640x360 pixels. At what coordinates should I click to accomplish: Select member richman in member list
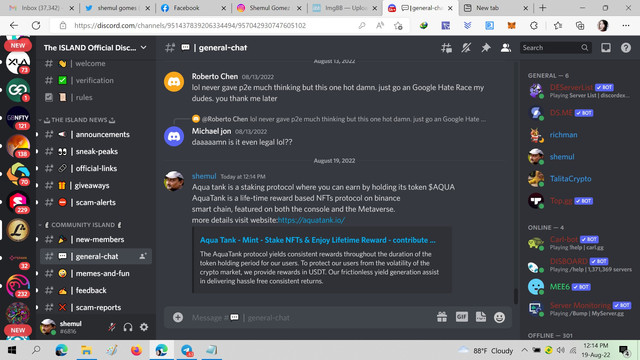tap(563, 135)
